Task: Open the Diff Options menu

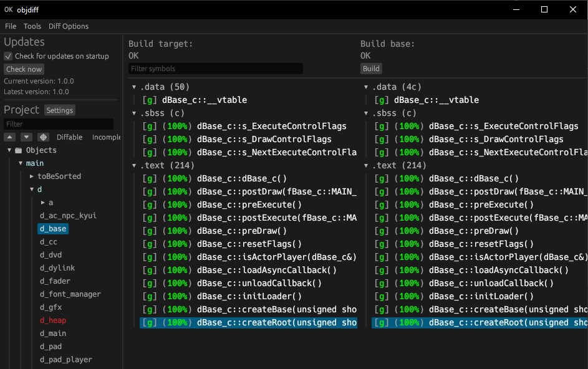Action: point(69,26)
